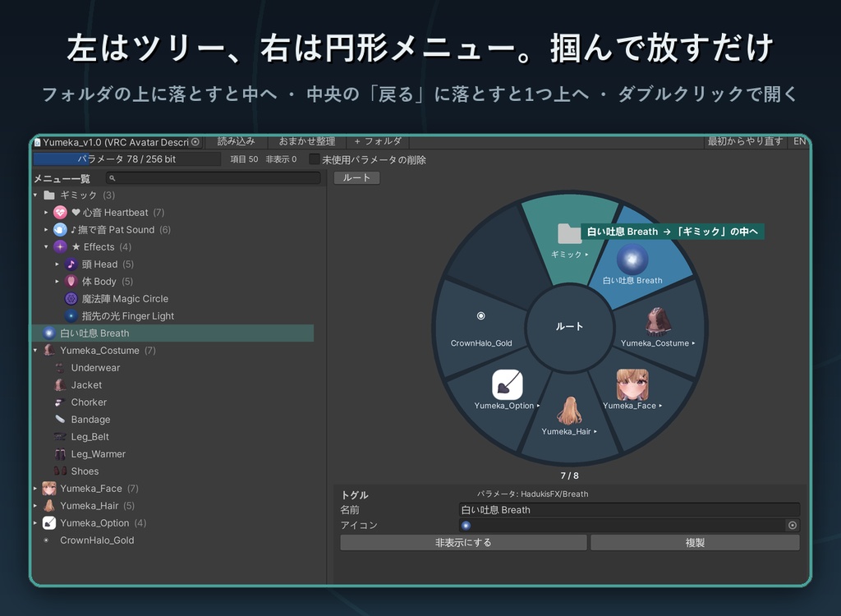The width and height of the screenshot is (841, 616).
Task: Open Yumeka_Option in the radial menu
Action: click(x=507, y=390)
